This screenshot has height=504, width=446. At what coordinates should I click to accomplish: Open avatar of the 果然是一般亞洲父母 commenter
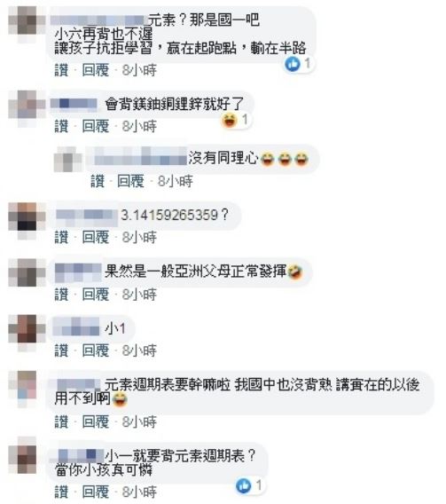point(27,272)
